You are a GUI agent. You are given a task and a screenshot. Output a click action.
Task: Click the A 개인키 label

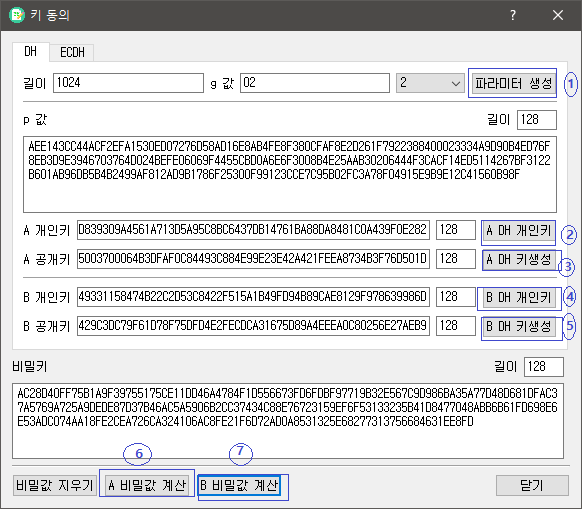point(46,231)
